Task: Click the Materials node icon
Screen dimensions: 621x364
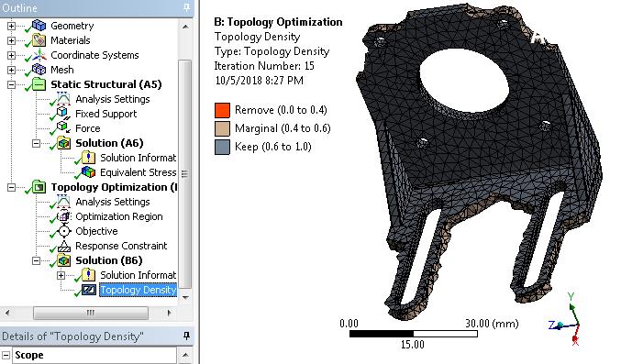Action: (39, 40)
